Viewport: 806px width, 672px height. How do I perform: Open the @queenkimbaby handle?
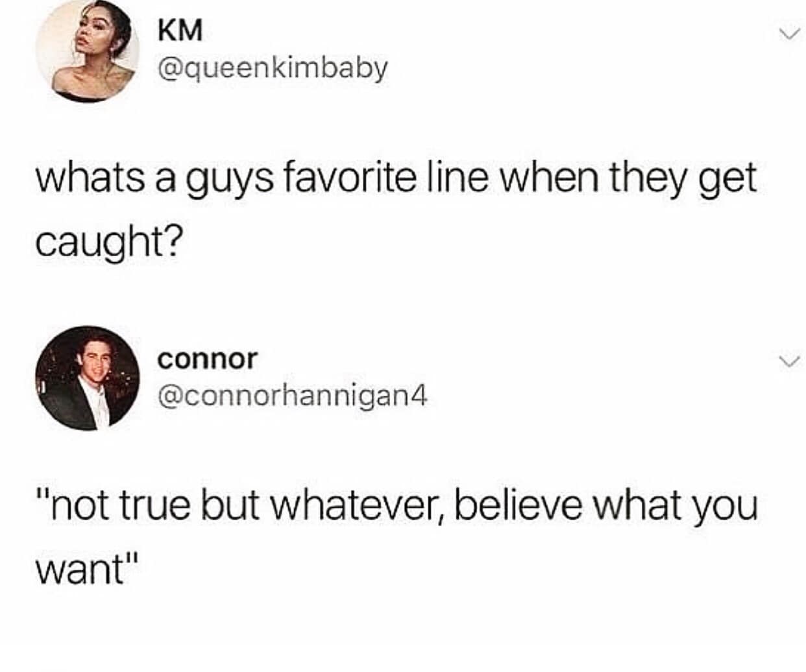coord(273,68)
